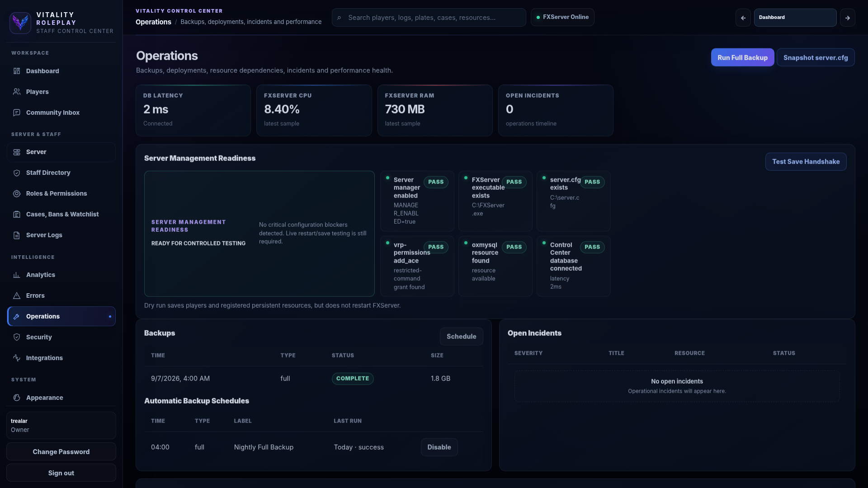This screenshot has height=488, width=868.
Task: Click the DB Latency 2 ms card
Action: point(193,110)
